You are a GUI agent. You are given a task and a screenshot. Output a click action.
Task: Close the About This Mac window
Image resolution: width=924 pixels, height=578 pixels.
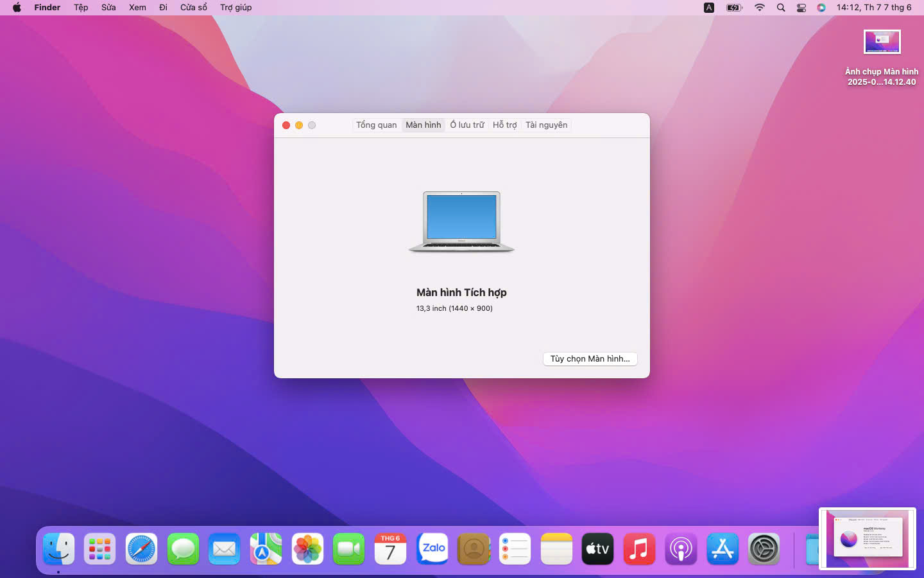click(x=286, y=125)
